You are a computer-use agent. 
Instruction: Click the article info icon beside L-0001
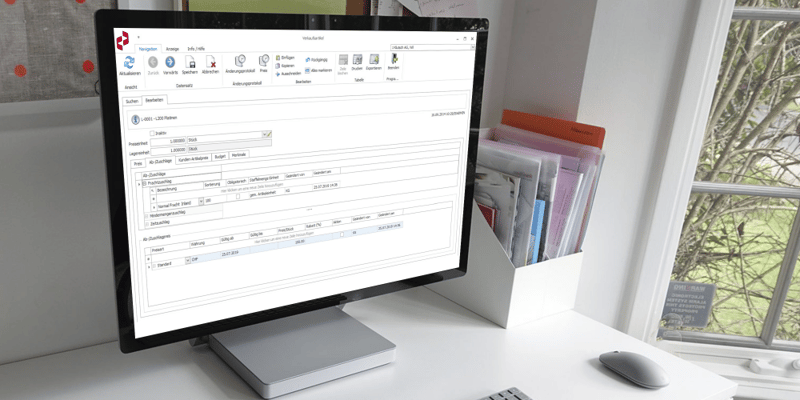pyautogui.click(x=135, y=119)
